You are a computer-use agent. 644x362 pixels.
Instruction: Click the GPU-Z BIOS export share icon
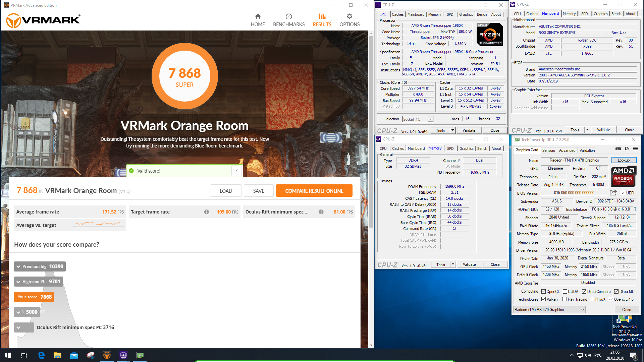613,193
